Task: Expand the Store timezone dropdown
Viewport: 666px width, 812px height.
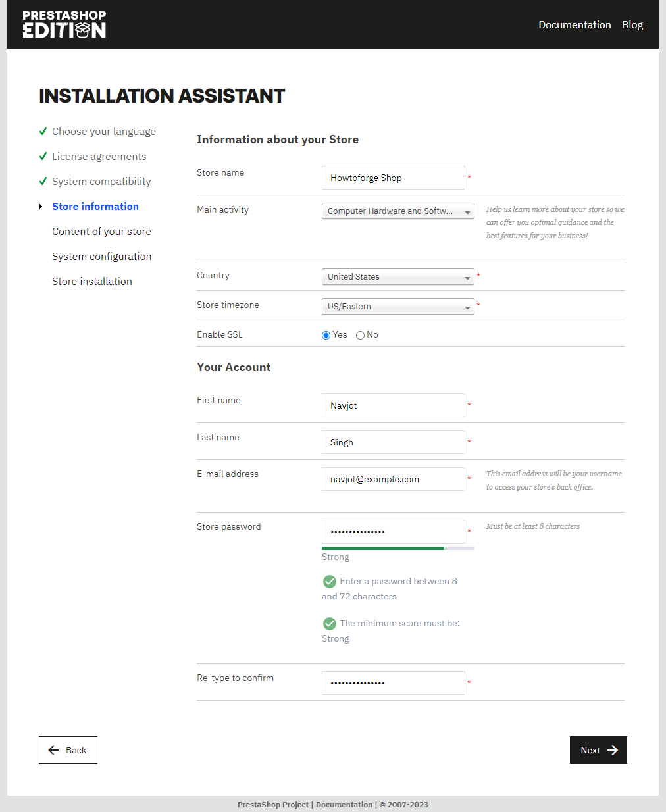Action: [397, 307]
